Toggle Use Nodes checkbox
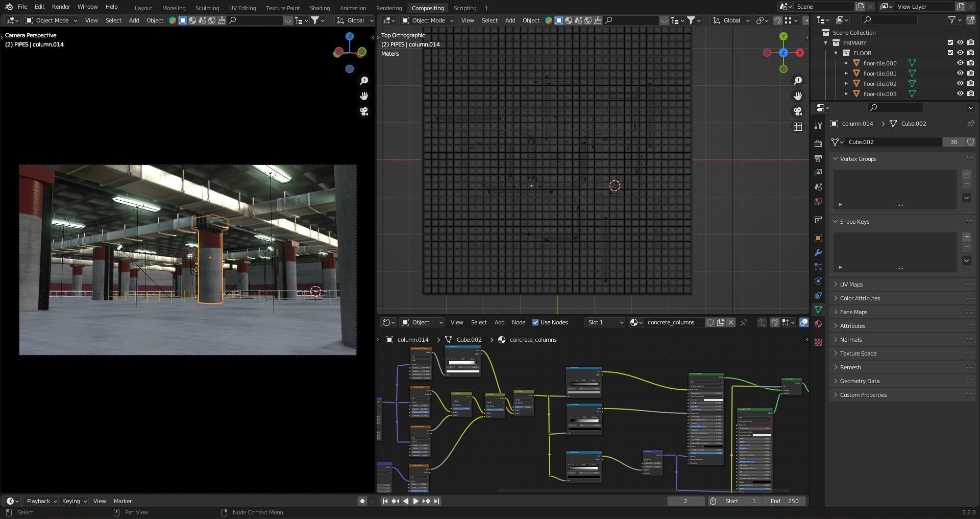 [x=535, y=322]
